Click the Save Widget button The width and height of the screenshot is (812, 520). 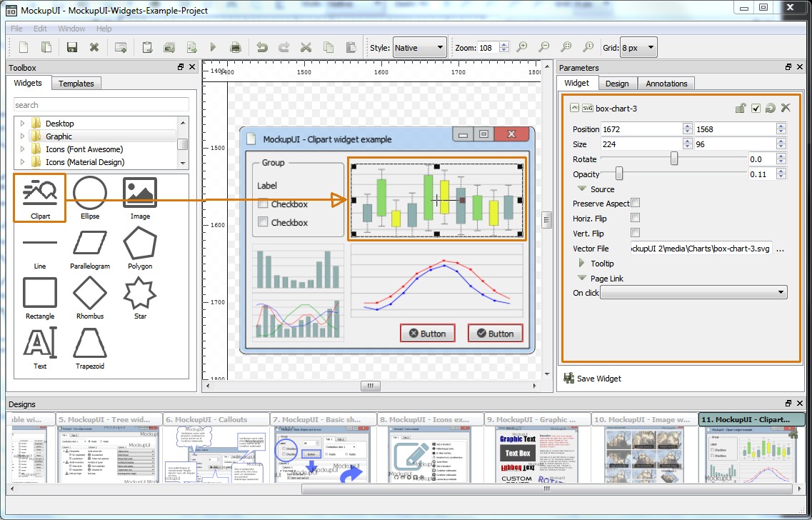point(593,379)
